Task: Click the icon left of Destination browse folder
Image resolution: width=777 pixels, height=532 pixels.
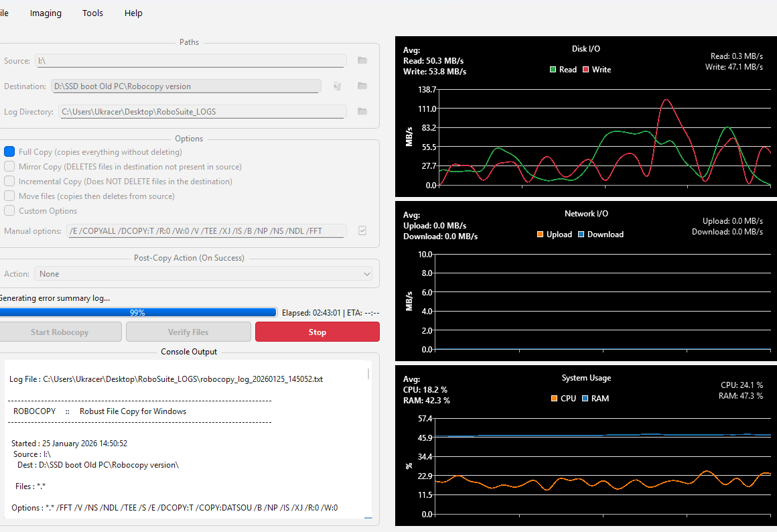Action: coord(337,86)
